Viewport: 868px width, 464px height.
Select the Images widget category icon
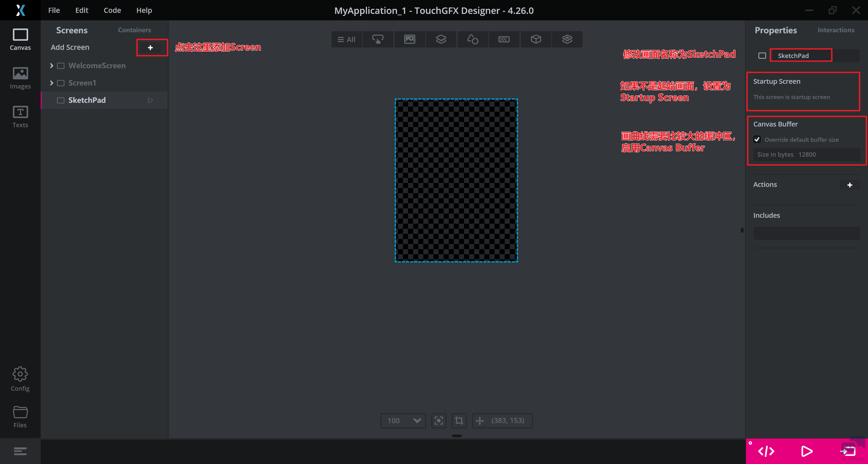tap(410, 39)
